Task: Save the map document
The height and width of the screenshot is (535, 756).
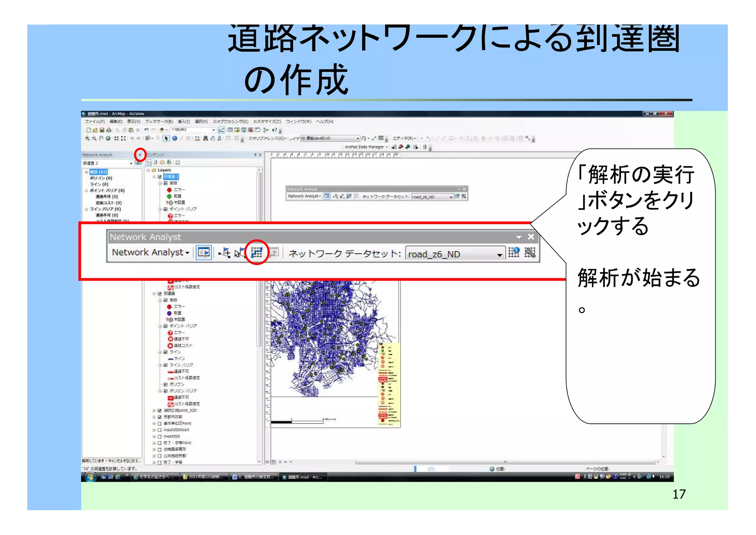Action: click(102, 130)
